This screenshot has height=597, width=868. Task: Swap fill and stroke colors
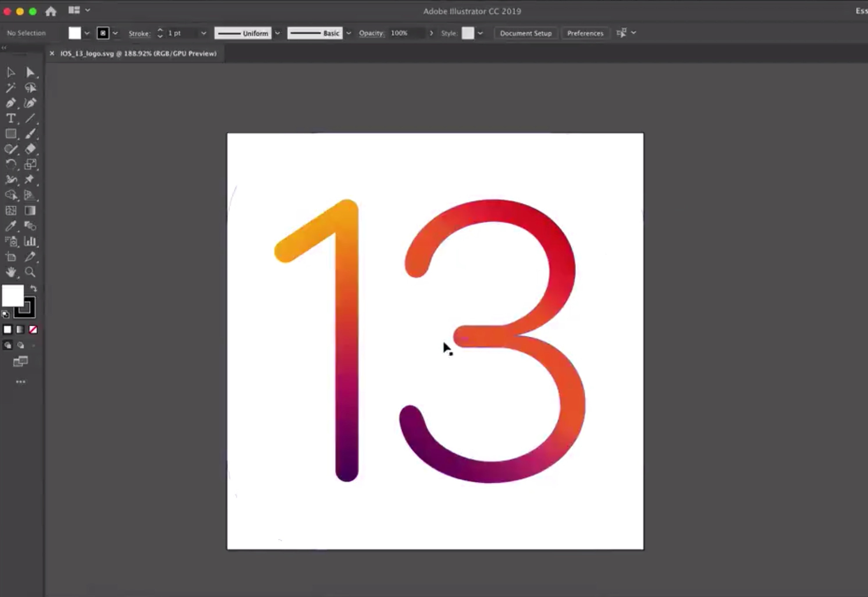click(33, 288)
